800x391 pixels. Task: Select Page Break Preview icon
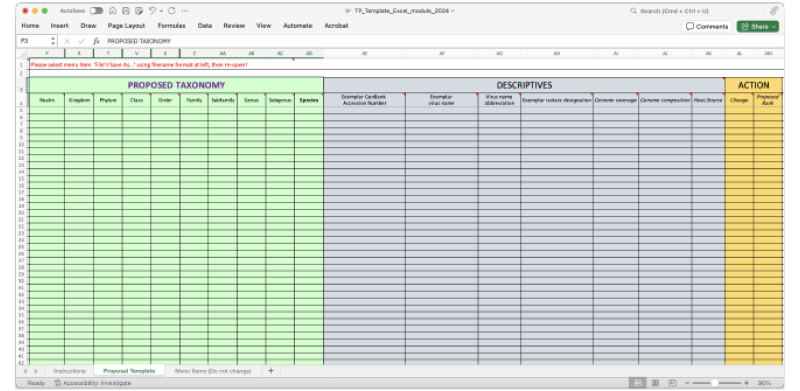point(672,383)
